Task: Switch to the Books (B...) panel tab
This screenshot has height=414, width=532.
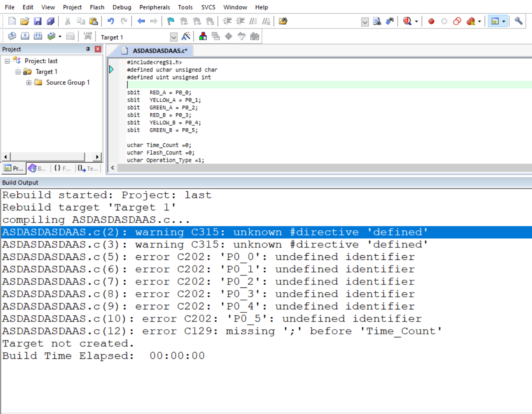Action: pos(37,168)
